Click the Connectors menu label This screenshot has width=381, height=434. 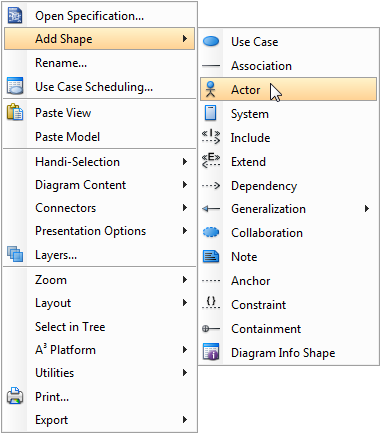(x=66, y=208)
